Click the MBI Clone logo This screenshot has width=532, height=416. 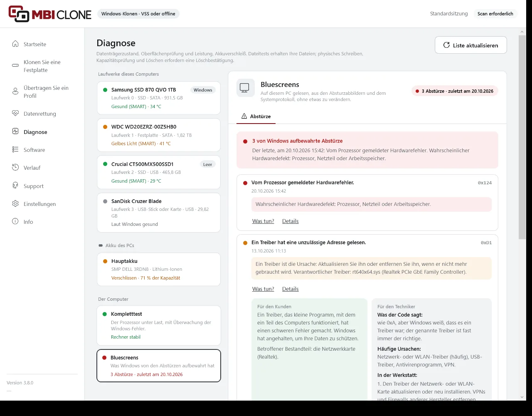click(x=50, y=14)
